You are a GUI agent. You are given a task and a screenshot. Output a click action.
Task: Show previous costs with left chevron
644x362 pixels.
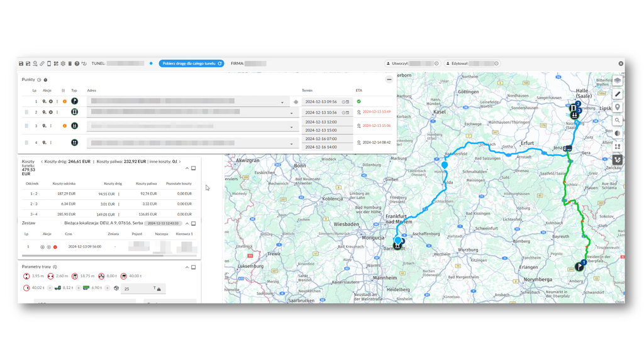[42, 162]
